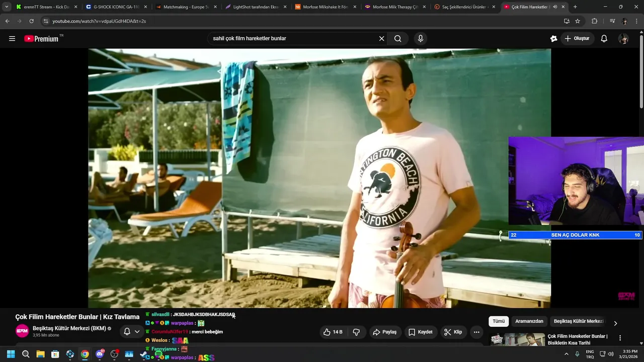Select Beşiktaş Kültür Merkezi filter chip
644x362 pixels.
click(x=579, y=321)
